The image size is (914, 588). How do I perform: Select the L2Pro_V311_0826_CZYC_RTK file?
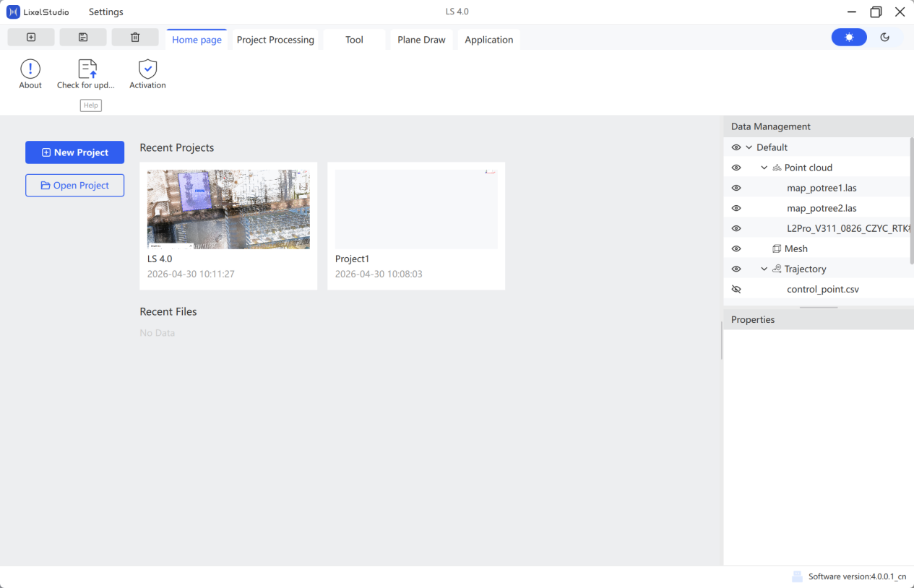848,228
